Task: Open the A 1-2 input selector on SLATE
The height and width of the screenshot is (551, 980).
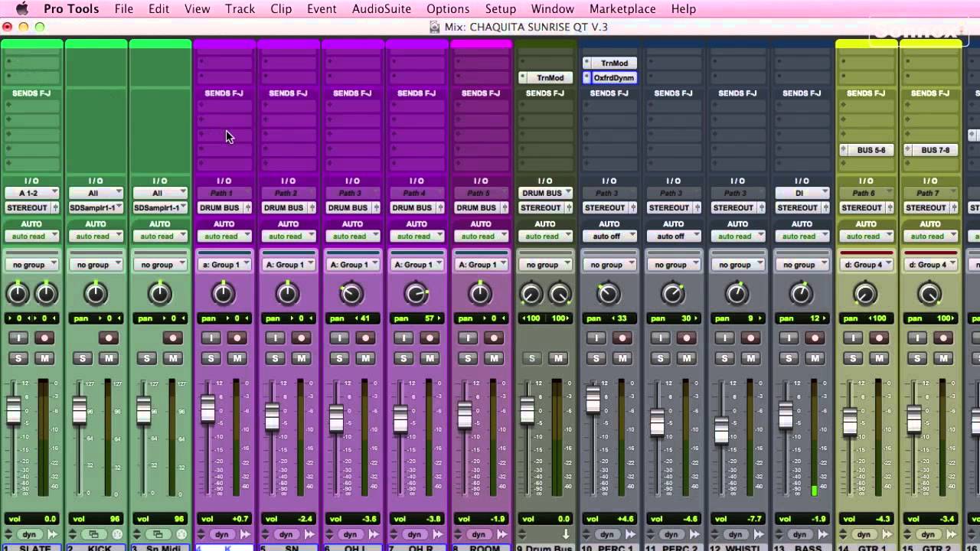Action: coord(31,193)
